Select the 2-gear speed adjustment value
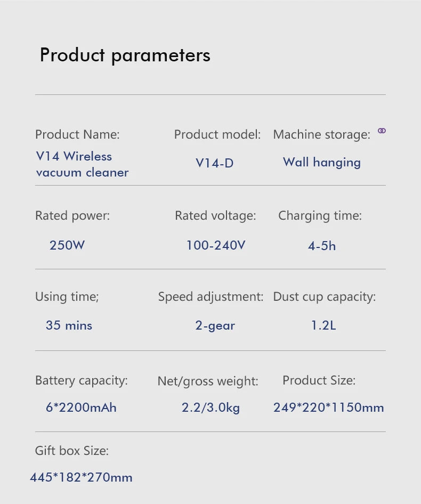The width and height of the screenshot is (421, 504). click(x=215, y=326)
